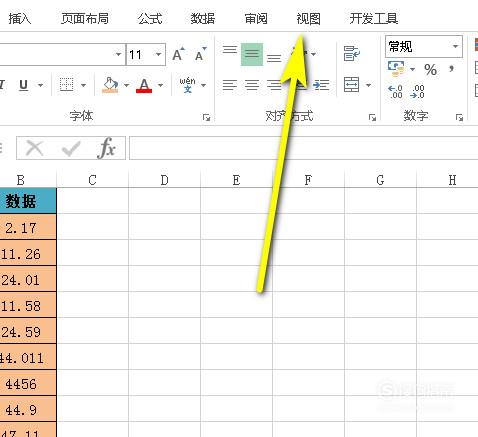
Task: Decrease font size with small A icon
Action: click(x=200, y=54)
